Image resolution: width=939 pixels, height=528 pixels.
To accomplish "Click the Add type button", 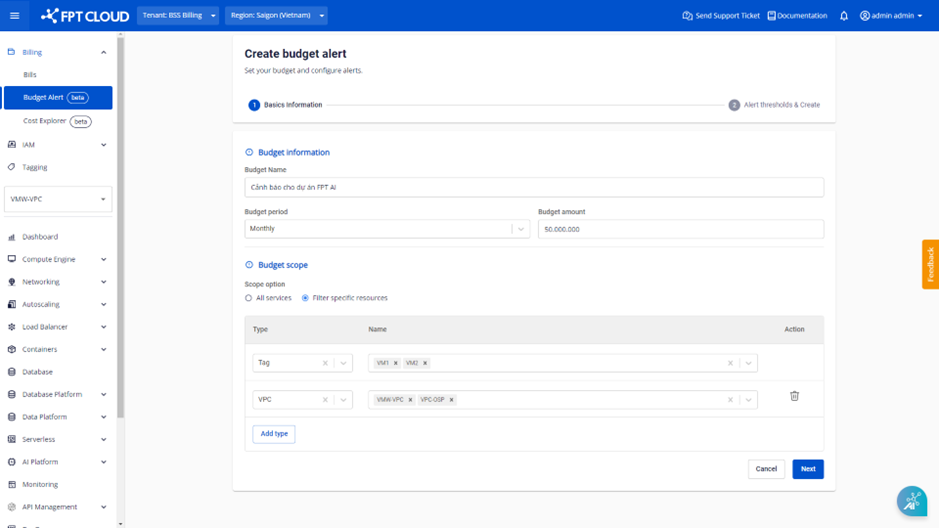I will click(x=274, y=434).
